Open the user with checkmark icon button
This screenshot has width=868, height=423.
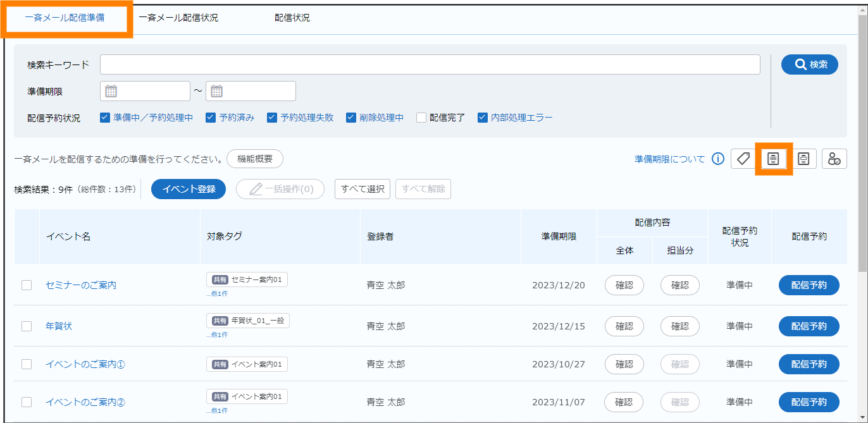click(834, 159)
